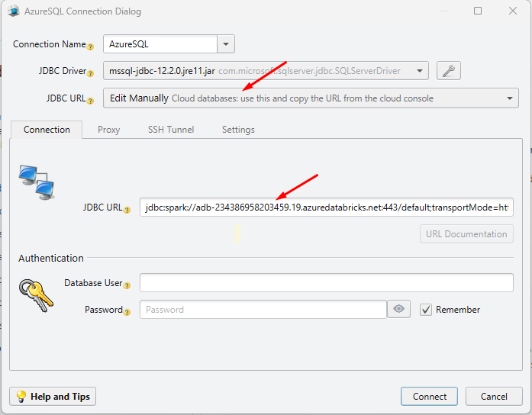The height and width of the screenshot is (415, 532).
Task: Click the Connection Name label
Action: pyautogui.click(x=50, y=44)
